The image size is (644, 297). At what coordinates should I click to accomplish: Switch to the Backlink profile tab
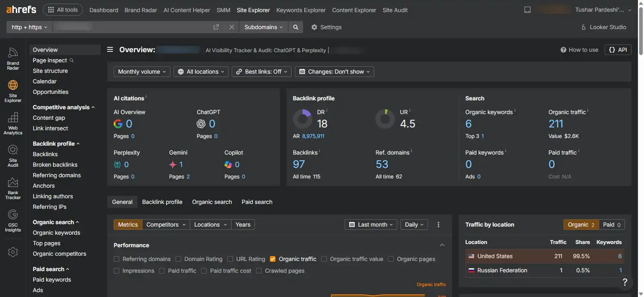pyautogui.click(x=162, y=202)
